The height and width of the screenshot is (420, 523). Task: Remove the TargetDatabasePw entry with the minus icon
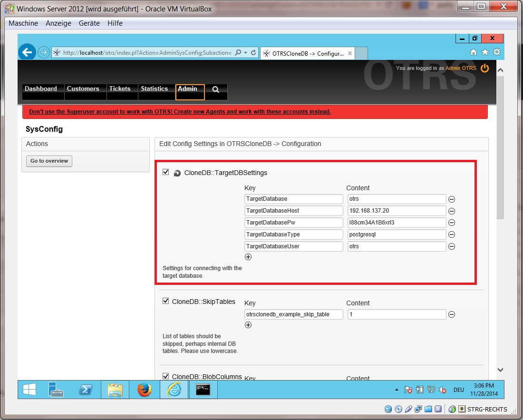point(452,222)
